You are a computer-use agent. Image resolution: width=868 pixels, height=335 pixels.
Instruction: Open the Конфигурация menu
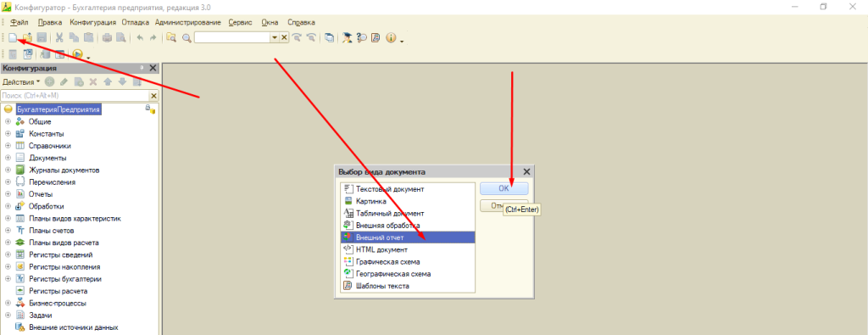pyautogui.click(x=93, y=23)
